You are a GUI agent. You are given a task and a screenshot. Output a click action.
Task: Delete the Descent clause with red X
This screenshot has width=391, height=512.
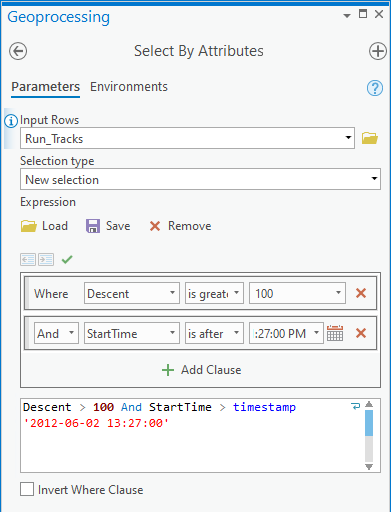361,293
